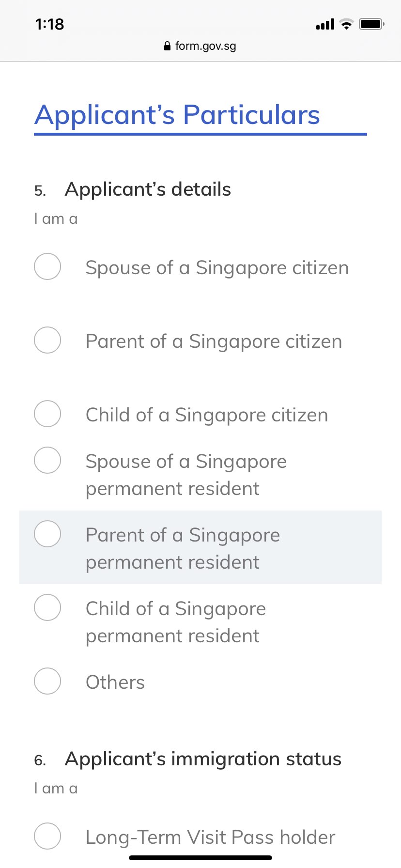This screenshot has width=401, height=868.
Task: Choose 'Parent of a Singapore citizen' option
Action: 47,340
